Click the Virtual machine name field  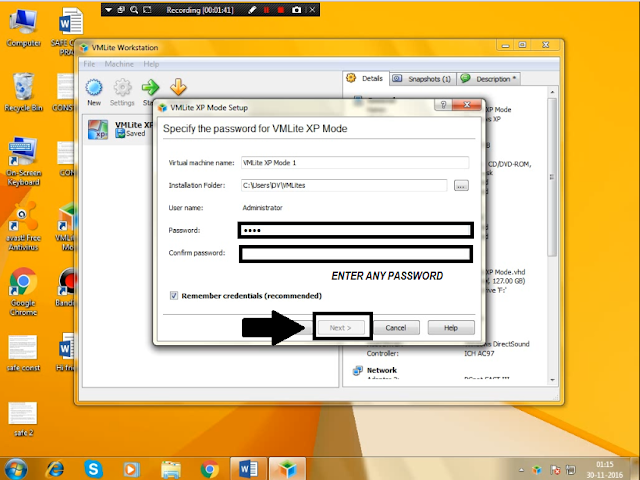pos(355,162)
